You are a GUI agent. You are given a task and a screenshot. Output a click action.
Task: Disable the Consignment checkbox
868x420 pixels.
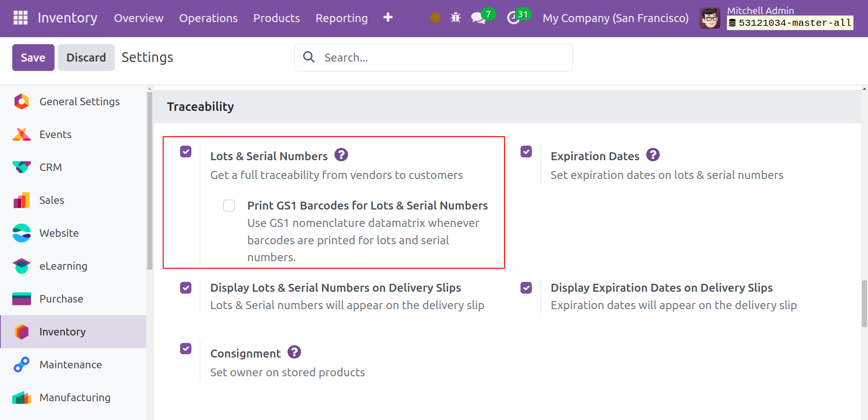(186, 349)
